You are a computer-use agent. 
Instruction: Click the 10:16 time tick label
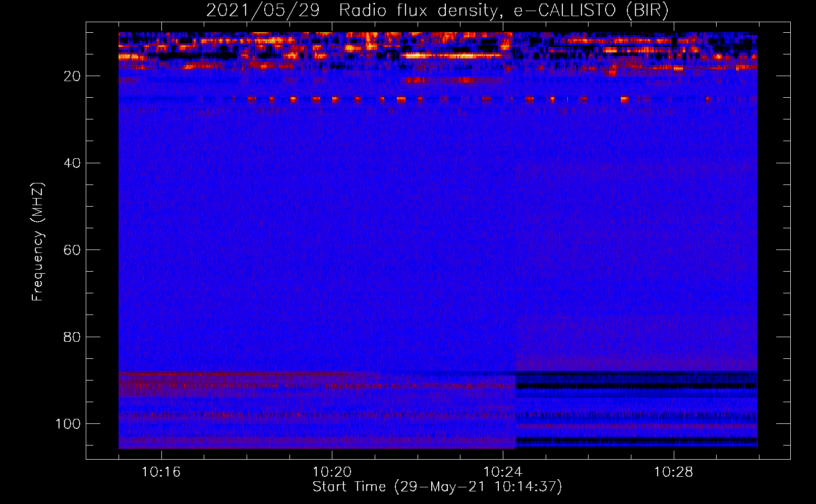[161, 472]
